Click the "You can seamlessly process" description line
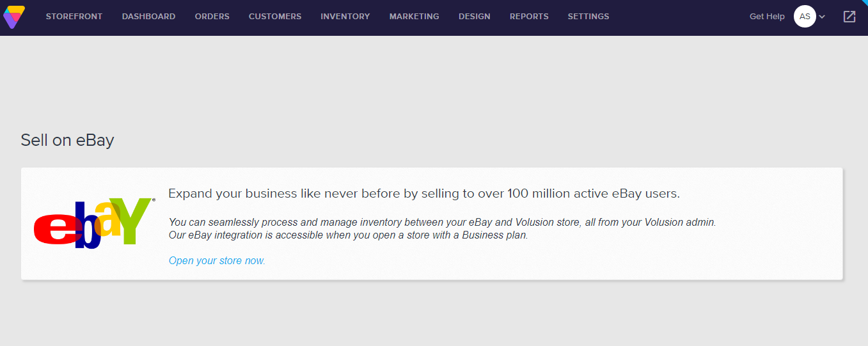 pyautogui.click(x=442, y=223)
